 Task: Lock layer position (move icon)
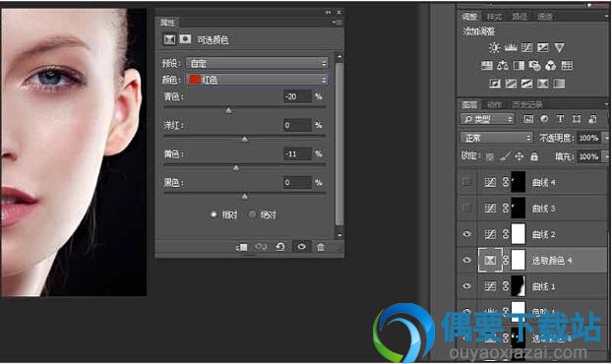pos(520,156)
